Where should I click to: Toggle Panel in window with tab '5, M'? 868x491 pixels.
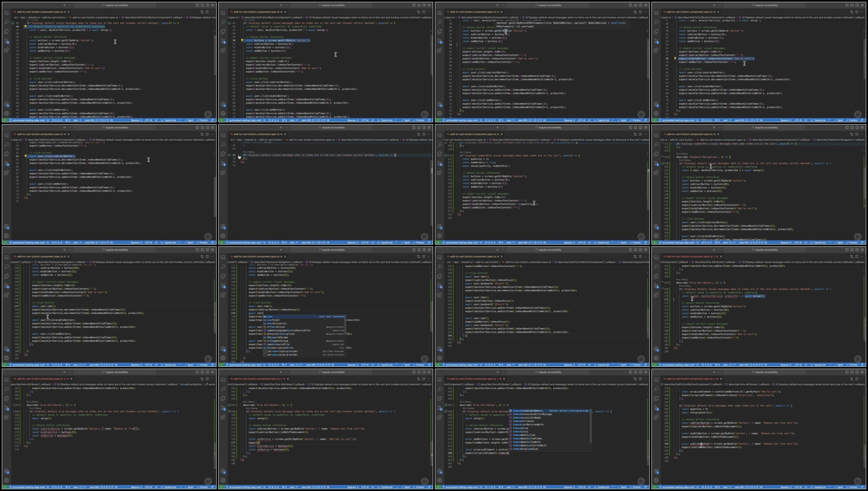202,372
